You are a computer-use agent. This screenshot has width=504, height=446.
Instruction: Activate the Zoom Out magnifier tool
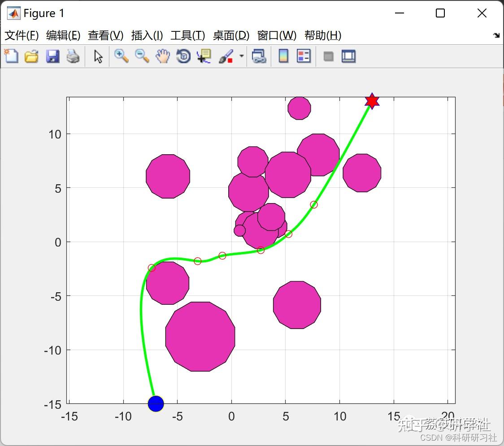(x=142, y=56)
